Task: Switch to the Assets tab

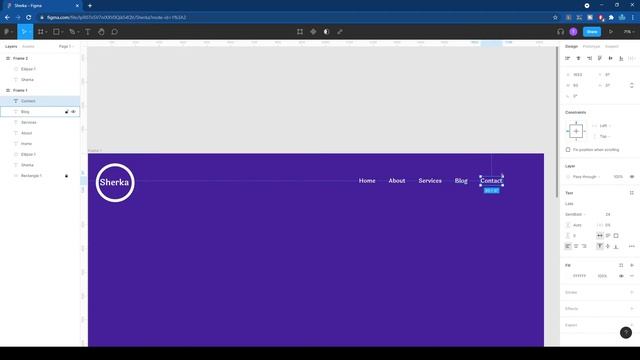Action: click(28, 47)
